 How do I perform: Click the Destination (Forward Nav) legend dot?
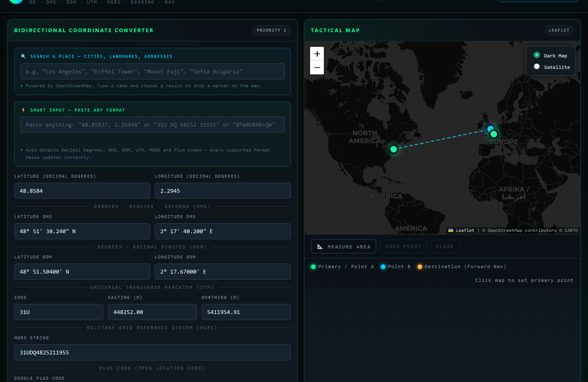click(x=420, y=267)
